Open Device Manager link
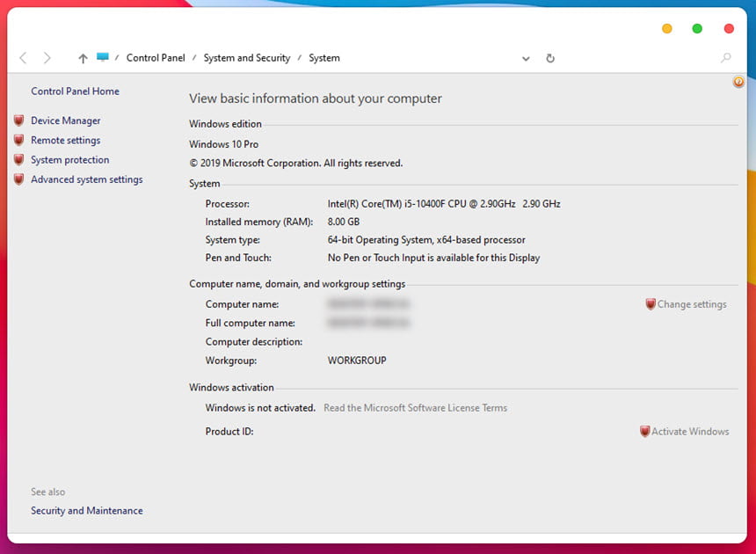Image resolution: width=756 pixels, height=554 pixels. click(x=66, y=120)
